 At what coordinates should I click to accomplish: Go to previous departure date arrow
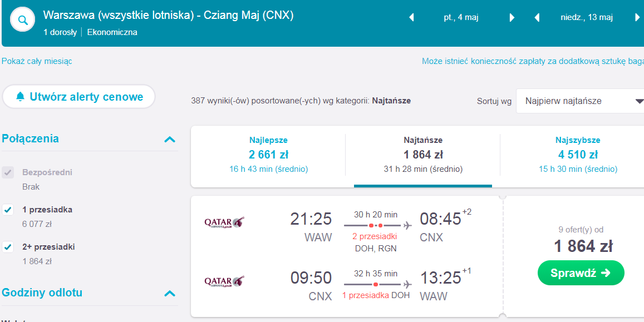tap(411, 18)
